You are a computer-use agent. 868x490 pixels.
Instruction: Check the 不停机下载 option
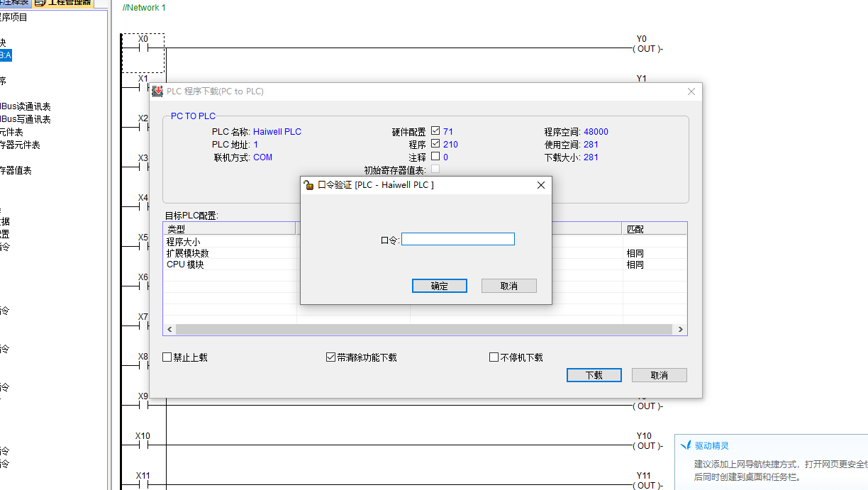tap(494, 357)
